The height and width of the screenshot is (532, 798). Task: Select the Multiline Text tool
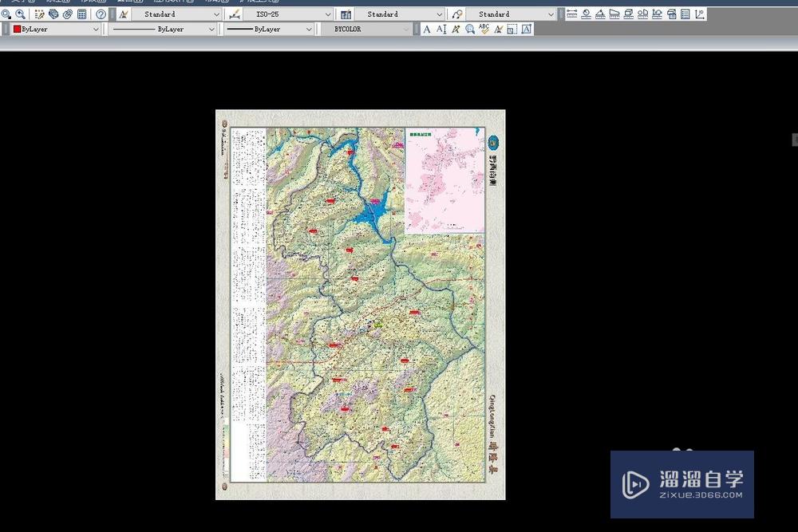point(427,30)
